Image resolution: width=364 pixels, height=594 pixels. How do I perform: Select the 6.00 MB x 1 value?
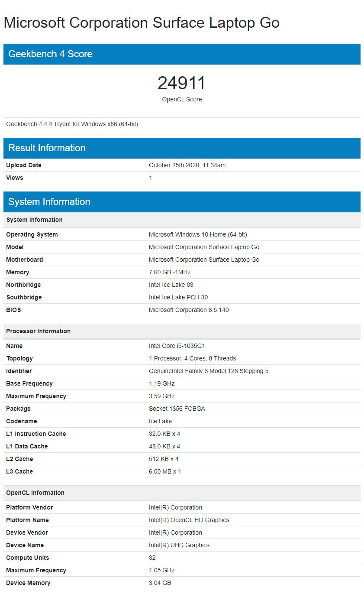pyautogui.click(x=165, y=471)
